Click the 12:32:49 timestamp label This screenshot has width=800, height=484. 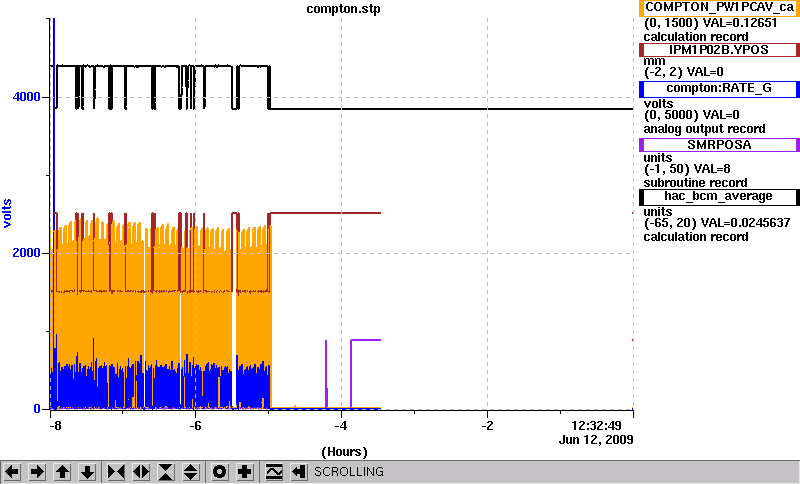pyautogui.click(x=596, y=426)
